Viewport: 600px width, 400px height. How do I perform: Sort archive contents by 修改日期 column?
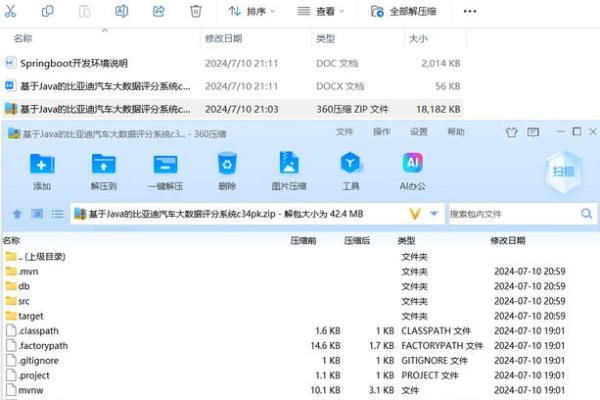tap(508, 240)
